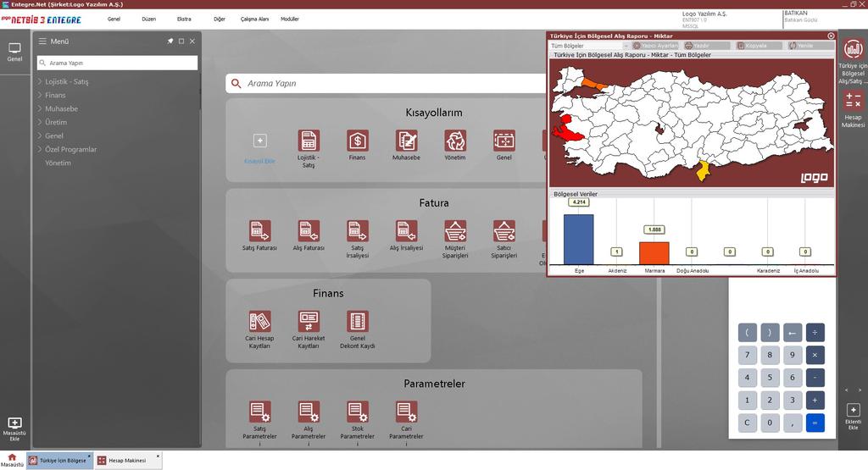Open the Diğer menu

220,19
